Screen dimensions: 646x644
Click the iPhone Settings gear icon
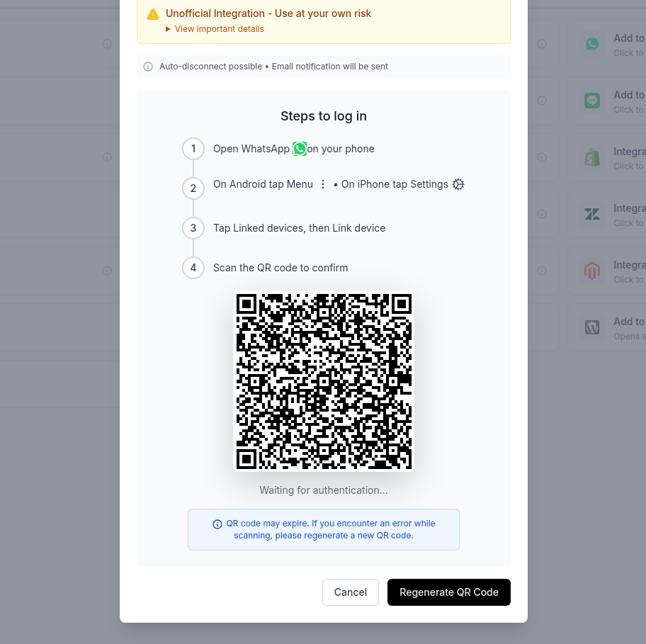coord(458,184)
